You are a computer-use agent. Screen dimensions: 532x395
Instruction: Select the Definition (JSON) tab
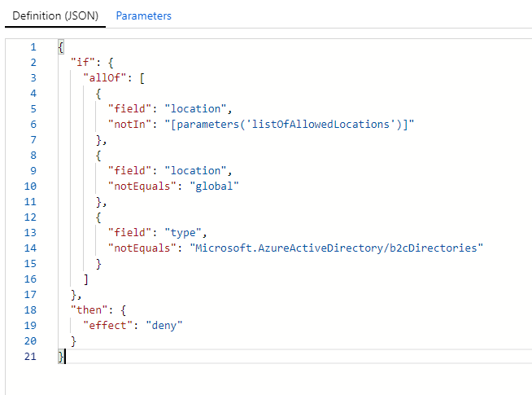(x=55, y=15)
